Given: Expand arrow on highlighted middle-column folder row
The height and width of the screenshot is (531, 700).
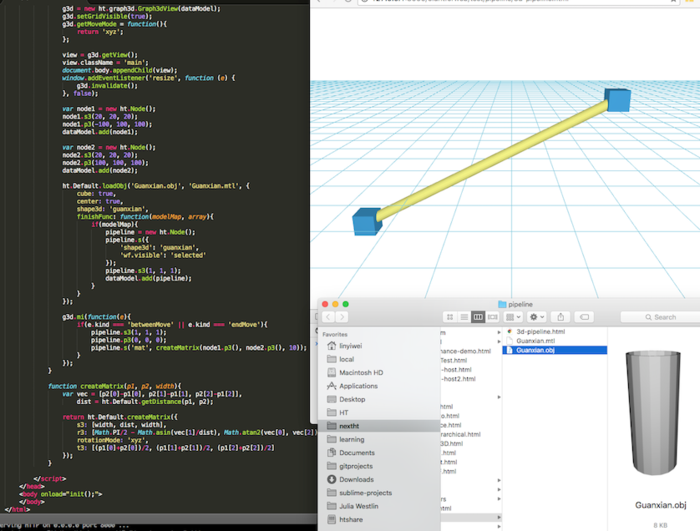Looking at the screenshot, I should click(499, 517).
